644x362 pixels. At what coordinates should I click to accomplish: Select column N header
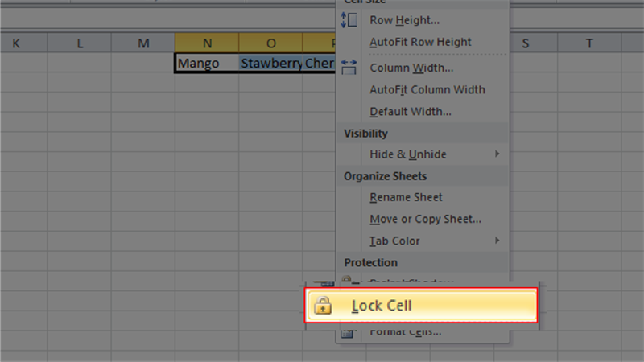[207, 43]
